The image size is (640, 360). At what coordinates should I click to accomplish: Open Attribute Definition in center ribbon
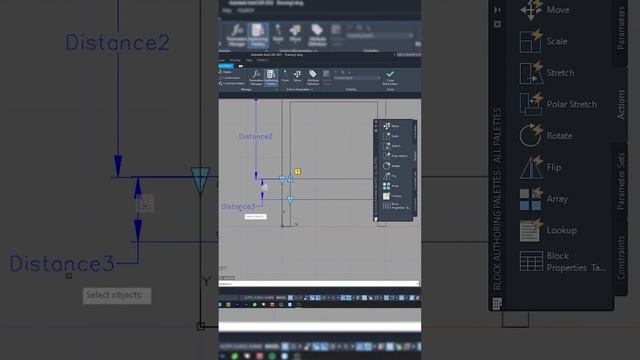[313, 77]
